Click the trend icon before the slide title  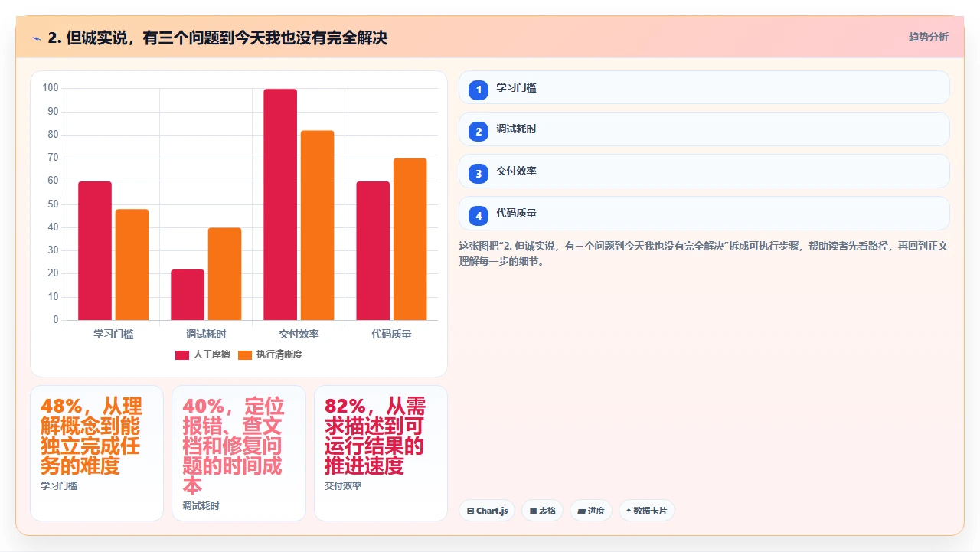click(x=36, y=38)
